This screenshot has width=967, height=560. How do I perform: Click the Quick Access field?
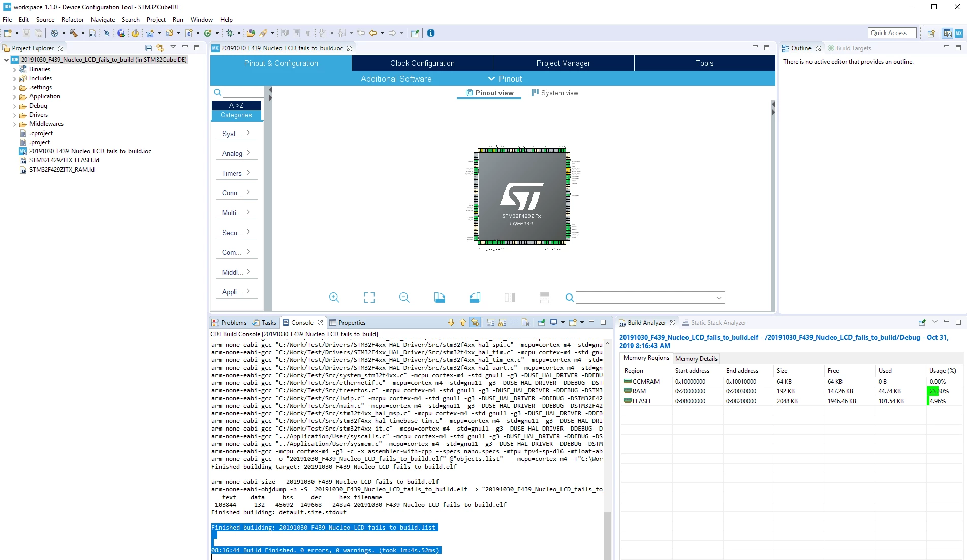tap(892, 33)
